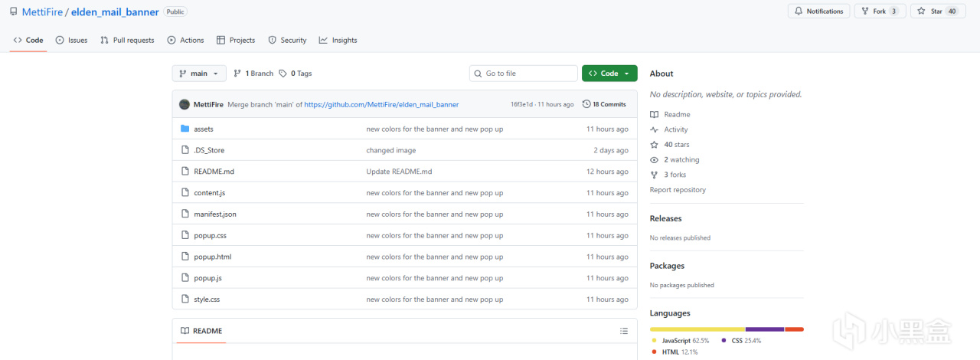Click the file icon beside .DS_Store

tap(185, 150)
